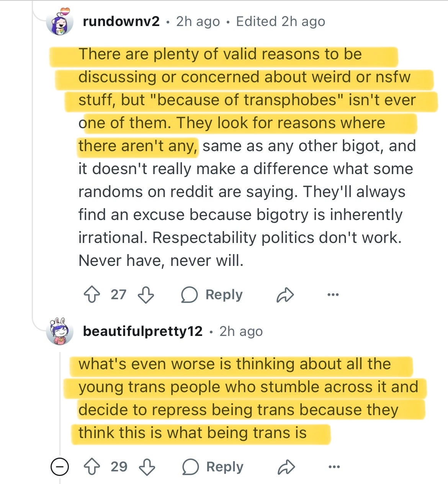Downvote rundownv2's comment
448x484 pixels.
click(x=146, y=295)
